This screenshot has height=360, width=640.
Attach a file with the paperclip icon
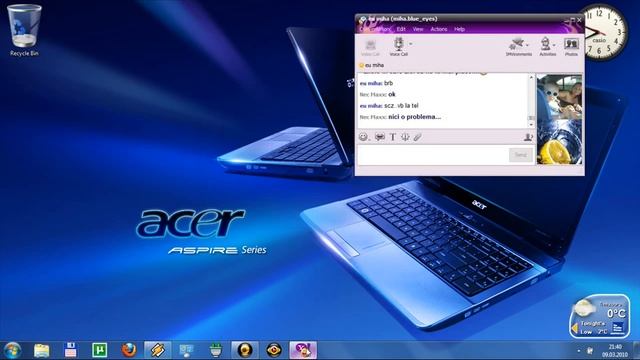(x=417, y=137)
